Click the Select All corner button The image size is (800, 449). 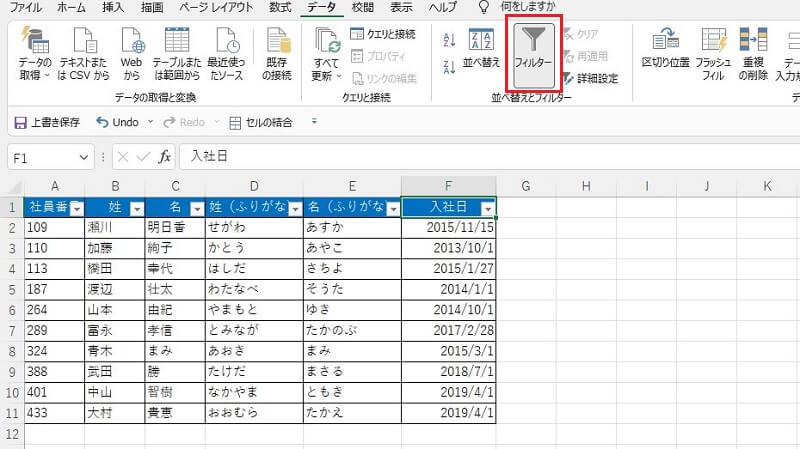[x=15, y=187]
